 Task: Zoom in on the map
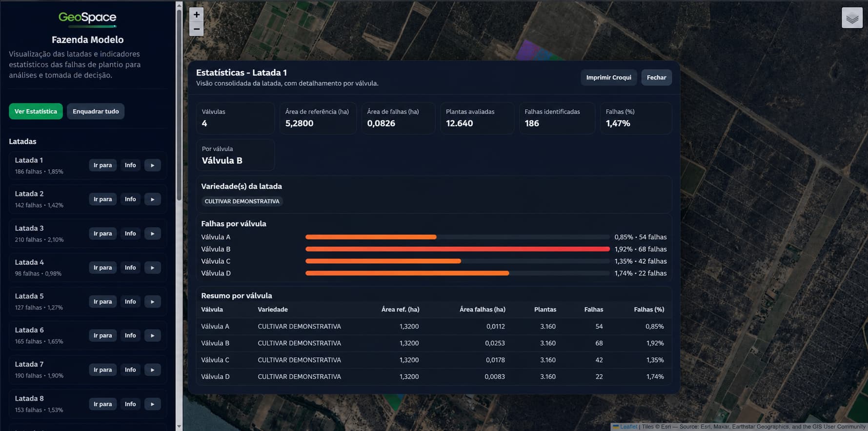pyautogui.click(x=196, y=15)
